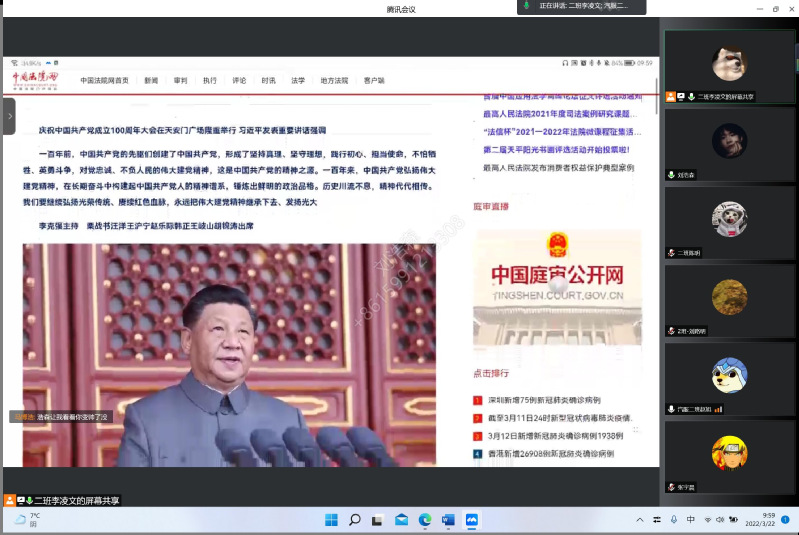Open the 中国法院网首页 nav tab
The image size is (799, 535).
coord(105,80)
